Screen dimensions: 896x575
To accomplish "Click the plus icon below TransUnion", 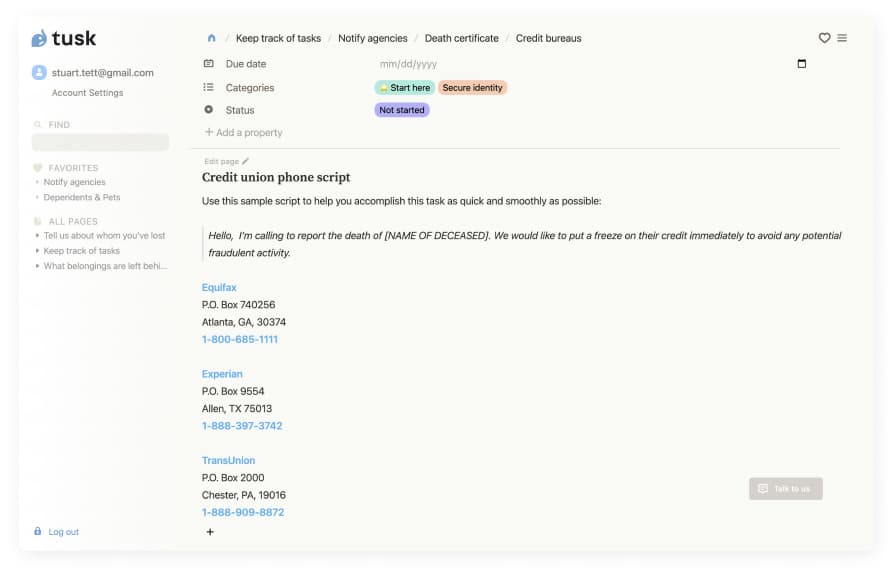I will point(210,532).
